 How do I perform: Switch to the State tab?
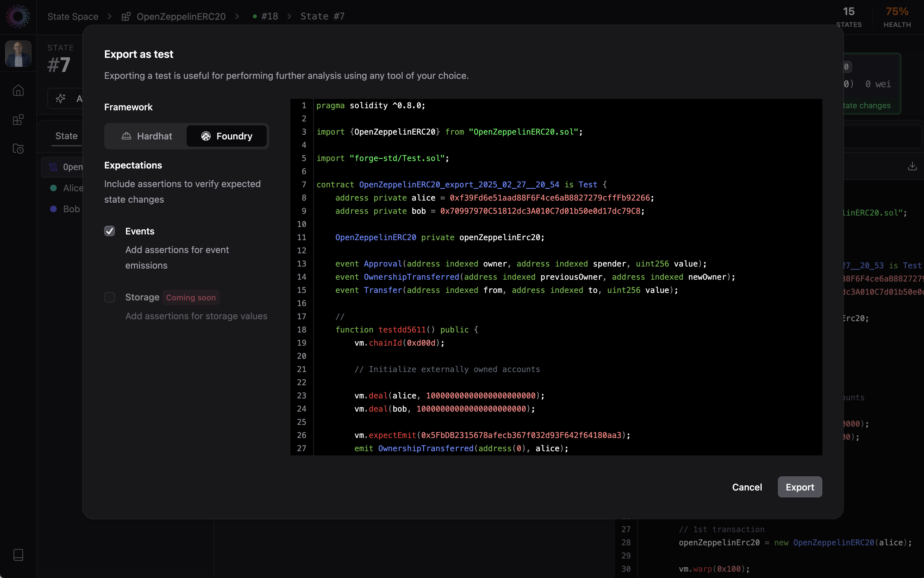[x=66, y=136]
